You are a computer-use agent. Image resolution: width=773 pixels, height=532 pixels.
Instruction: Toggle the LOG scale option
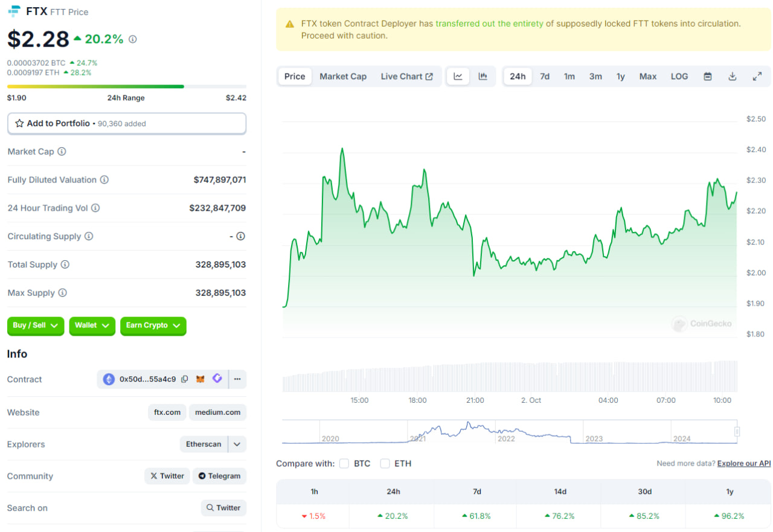[x=679, y=77]
